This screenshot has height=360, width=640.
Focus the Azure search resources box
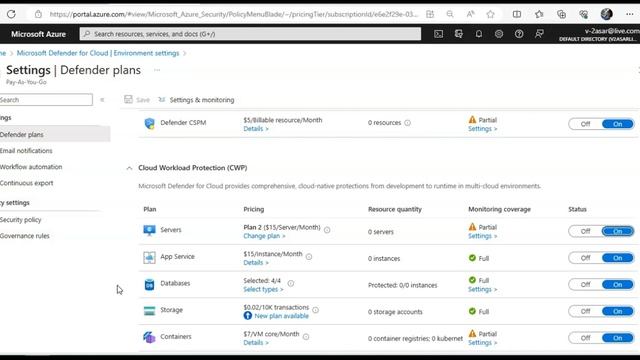coord(250,34)
